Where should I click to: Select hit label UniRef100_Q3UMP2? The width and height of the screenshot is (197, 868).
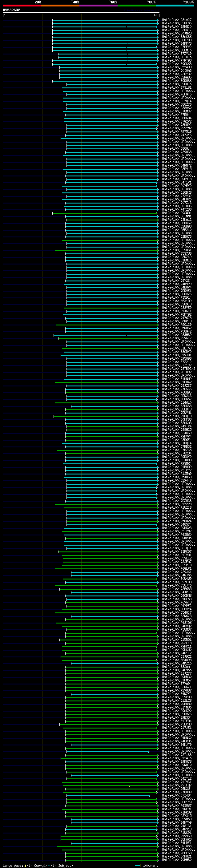click(x=177, y=125)
